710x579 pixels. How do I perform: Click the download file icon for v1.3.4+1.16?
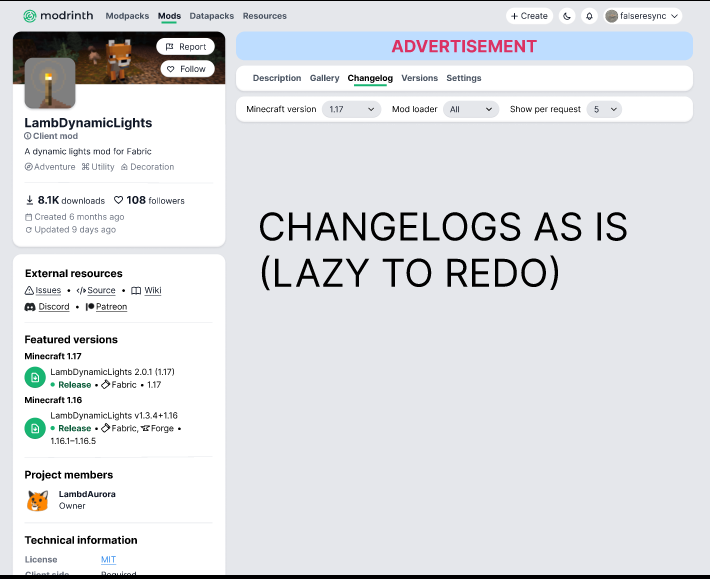[35, 428]
